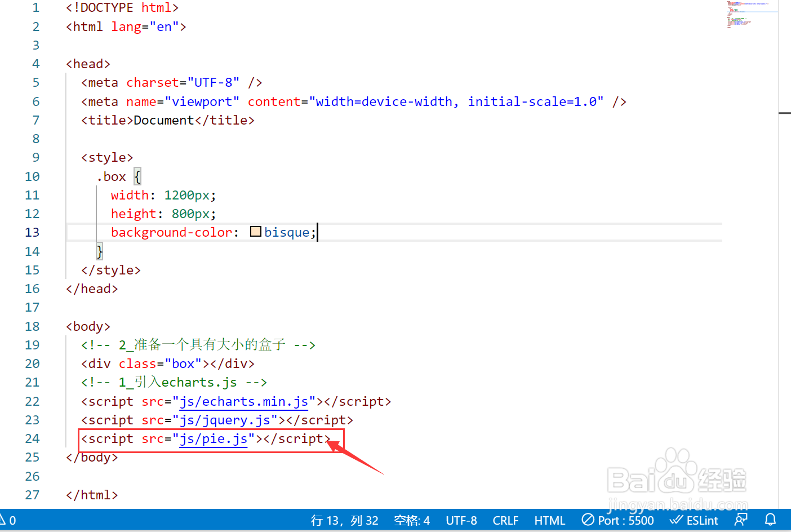Viewport: 791px width, 532px height.
Task: Click the warning count 0 in status bar
Action: coord(12,520)
